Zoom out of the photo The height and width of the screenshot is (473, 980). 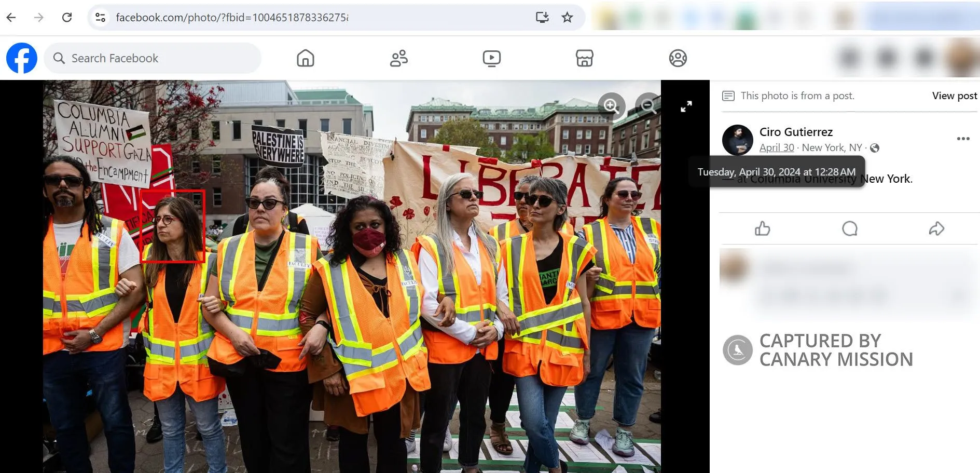pos(647,106)
